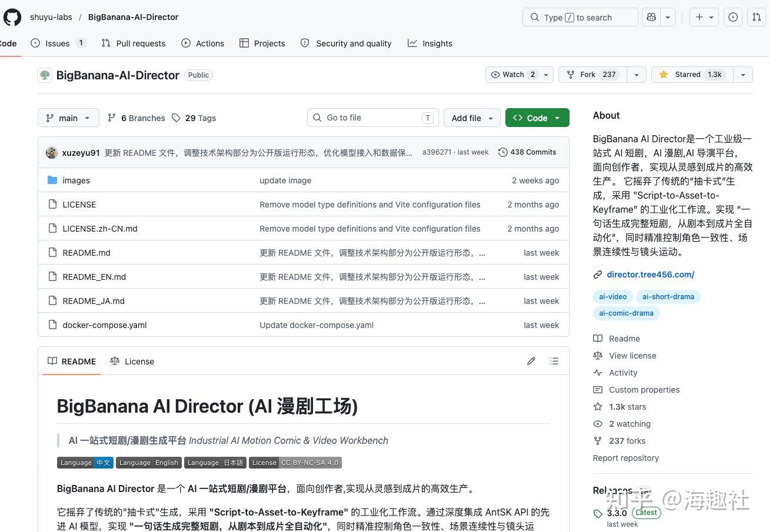Open the 438 Commits history
This screenshot has height=532, width=769.
(x=527, y=152)
